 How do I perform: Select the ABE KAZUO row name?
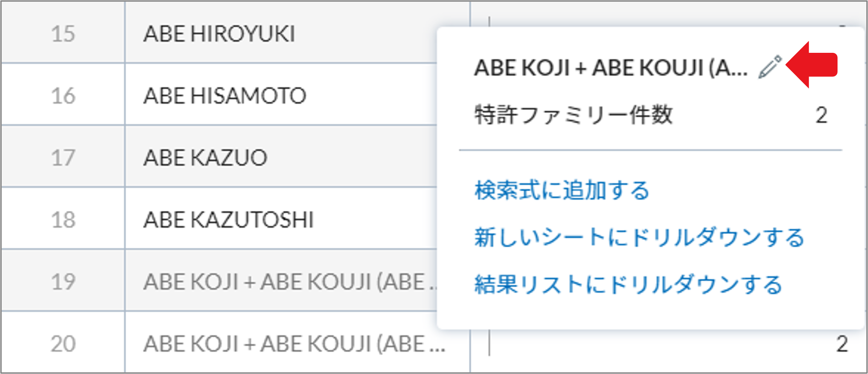point(205,158)
